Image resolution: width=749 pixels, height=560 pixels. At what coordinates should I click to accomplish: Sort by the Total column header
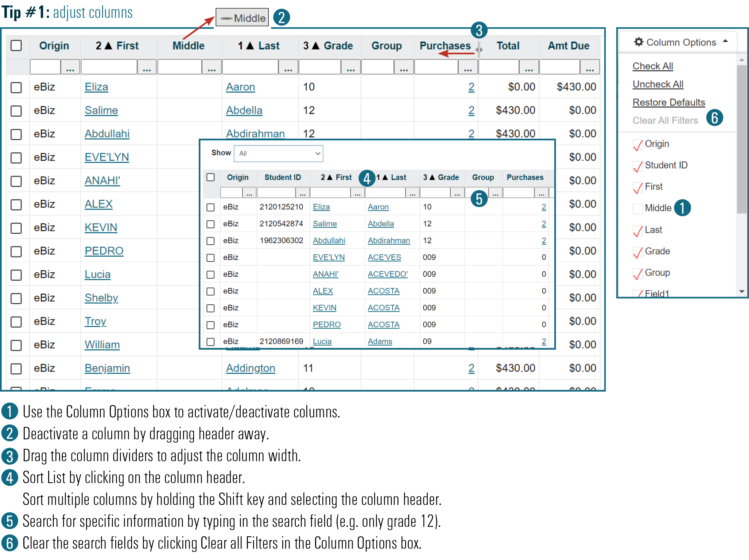pos(508,46)
